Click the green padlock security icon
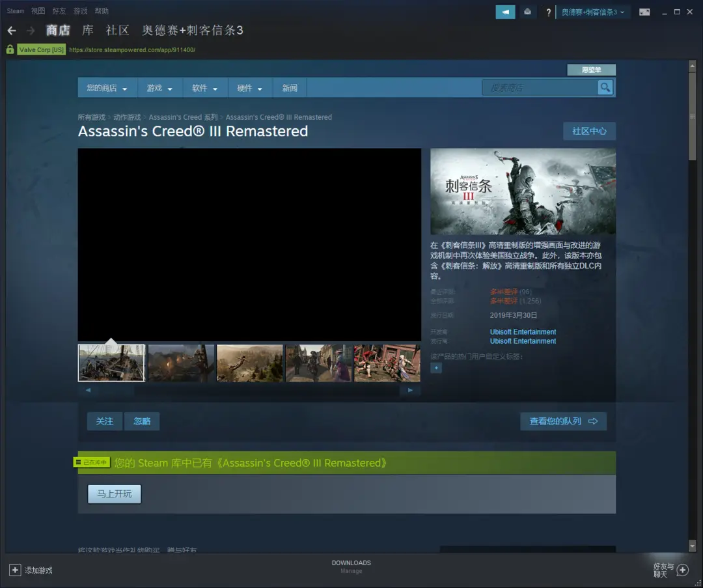 coord(10,49)
